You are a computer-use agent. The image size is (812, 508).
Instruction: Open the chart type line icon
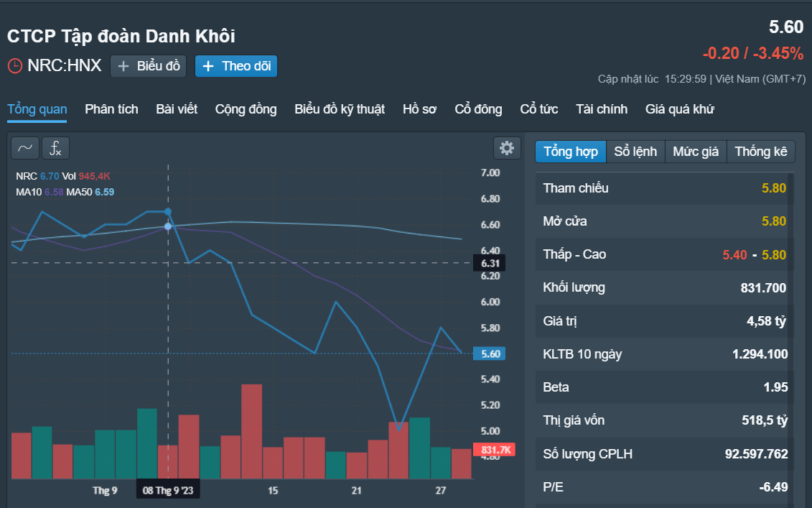25,148
